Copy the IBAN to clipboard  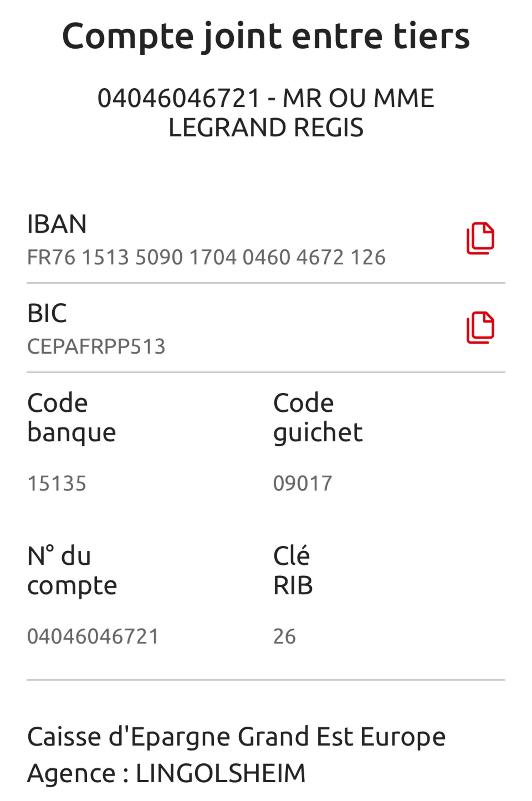click(x=480, y=238)
